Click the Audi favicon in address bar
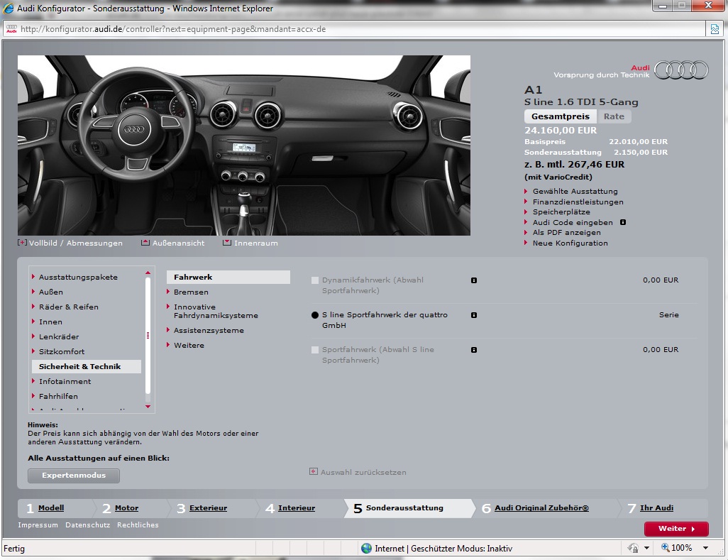The height and width of the screenshot is (560, 728). pyautogui.click(x=11, y=29)
